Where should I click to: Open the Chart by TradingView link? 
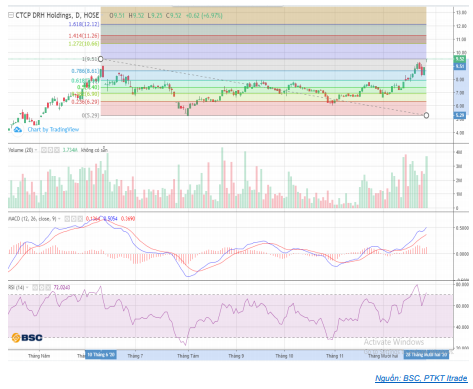53,129
